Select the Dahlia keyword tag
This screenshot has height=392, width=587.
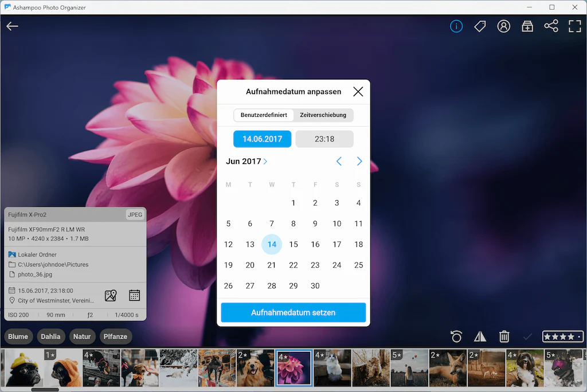(x=50, y=336)
